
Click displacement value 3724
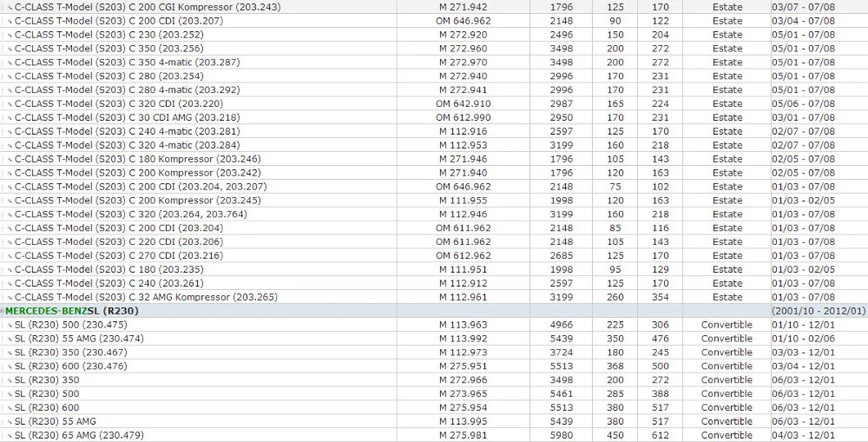pos(562,353)
